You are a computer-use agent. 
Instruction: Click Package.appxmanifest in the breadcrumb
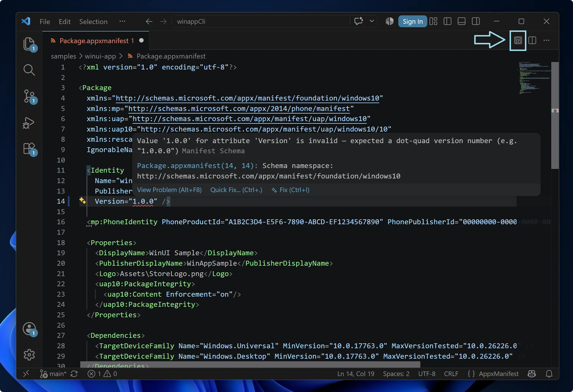click(171, 56)
